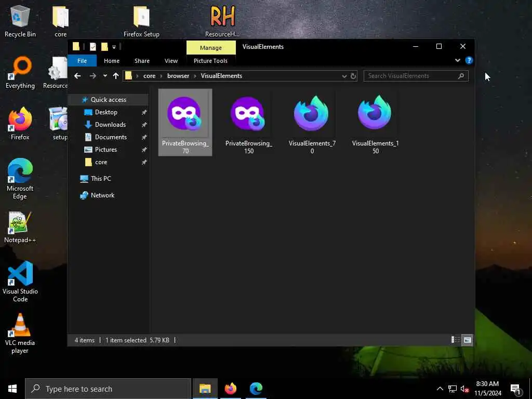Open Microsoft Edge from the taskbar
Viewport: 532px width, 399px height.
pyautogui.click(x=256, y=389)
